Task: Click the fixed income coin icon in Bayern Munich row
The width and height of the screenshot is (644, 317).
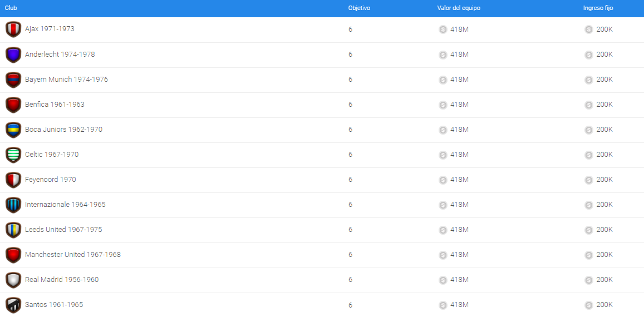Action: point(589,80)
